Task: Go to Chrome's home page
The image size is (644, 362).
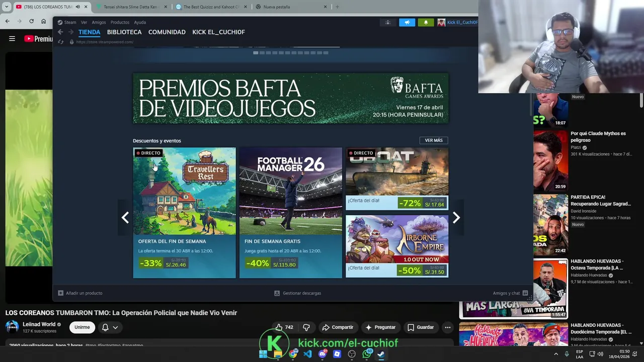Action: click(44, 21)
